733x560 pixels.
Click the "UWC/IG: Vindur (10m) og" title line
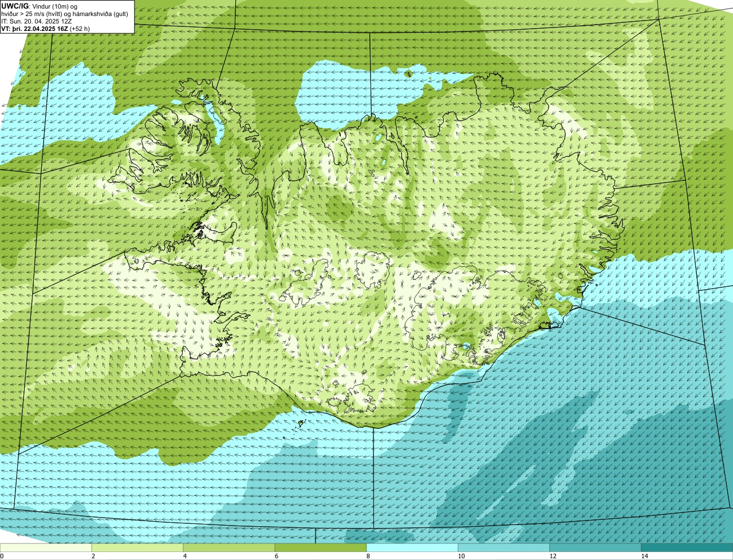(39, 6)
